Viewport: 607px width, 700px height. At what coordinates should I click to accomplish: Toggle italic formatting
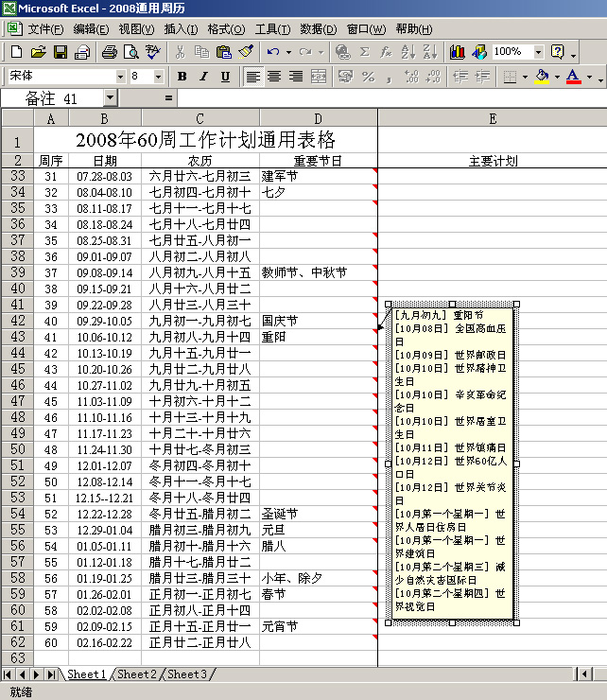coord(203,77)
